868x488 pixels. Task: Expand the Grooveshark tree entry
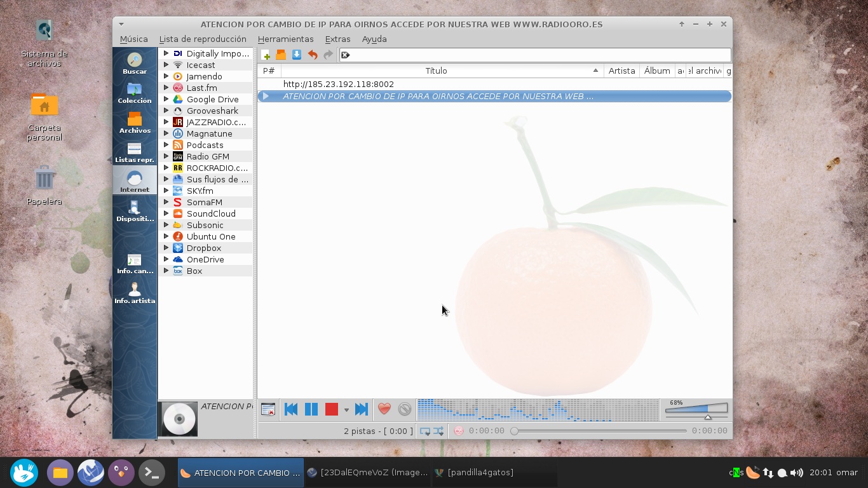pyautogui.click(x=166, y=111)
